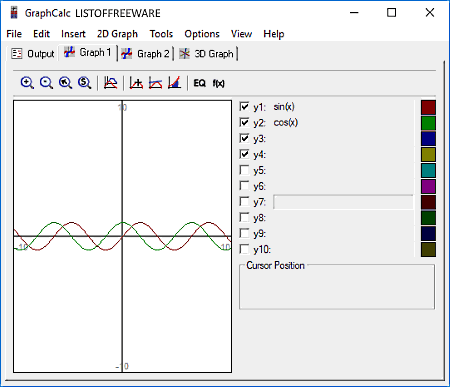Click the EQ toolbar button
This screenshot has height=387, width=450.
click(x=200, y=83)
